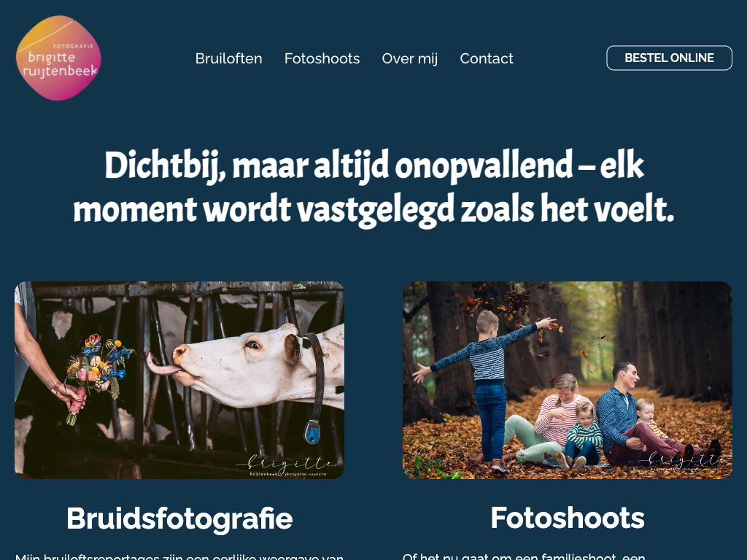The width and height of the screenshot is (747, 560).
Task: Click the colorful bridal bouquet in photo
Action: point(98,373)
